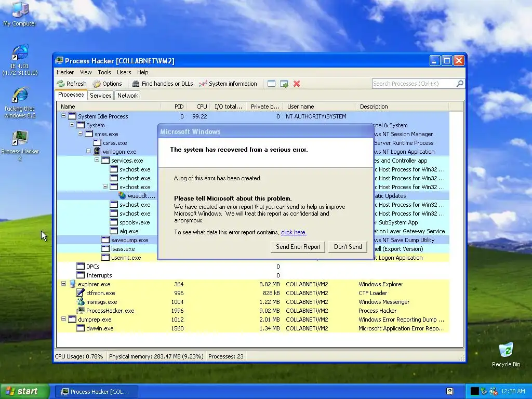Screen dimensions: 532x399
Task: Click the Don't Send button
Action: (348, 247)
